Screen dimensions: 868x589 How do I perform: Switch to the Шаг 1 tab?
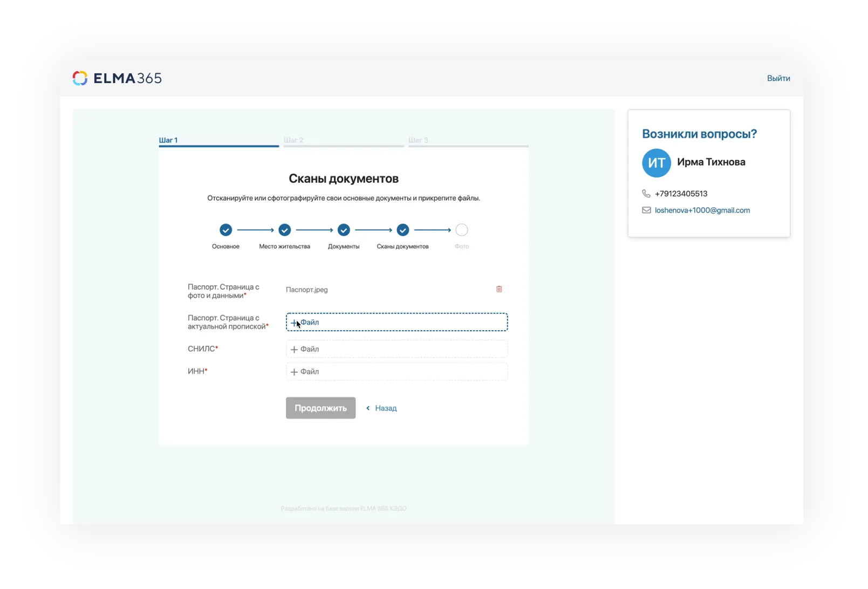168,140
